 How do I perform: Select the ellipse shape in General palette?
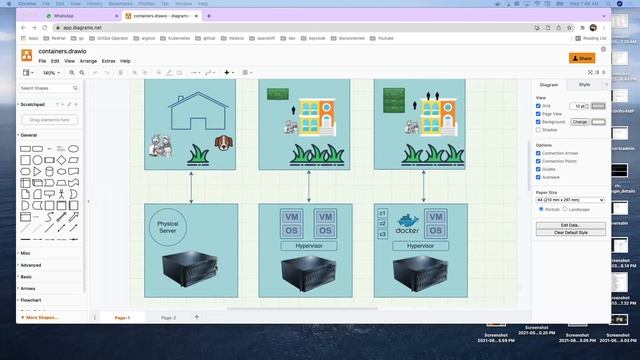[73, 149]
